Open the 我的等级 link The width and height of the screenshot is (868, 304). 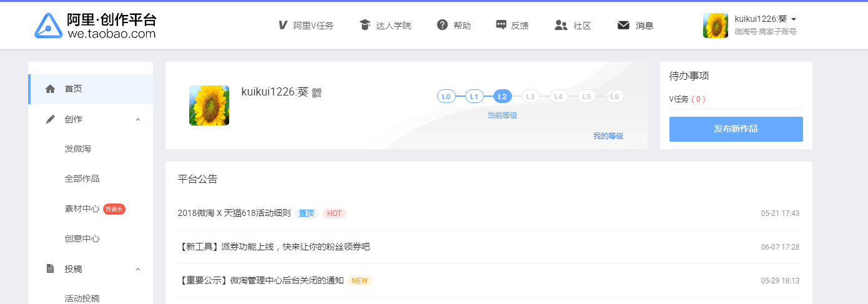(608, 136)
